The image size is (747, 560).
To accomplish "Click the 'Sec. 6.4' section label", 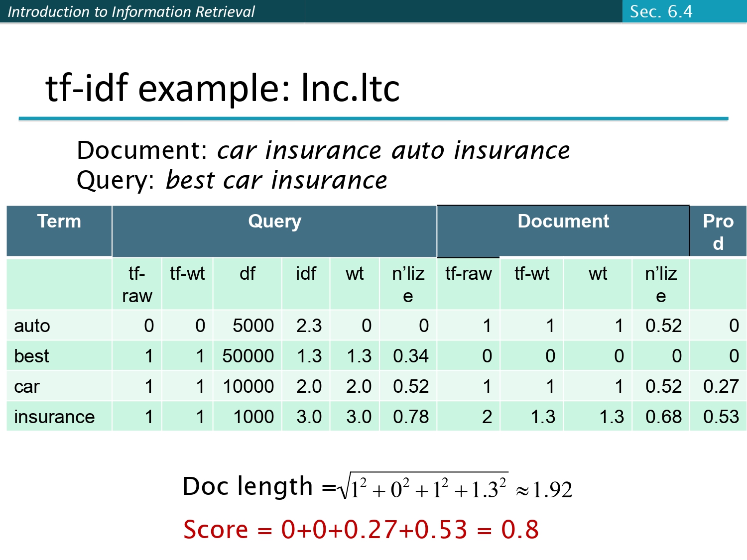I will pos(661,11).
